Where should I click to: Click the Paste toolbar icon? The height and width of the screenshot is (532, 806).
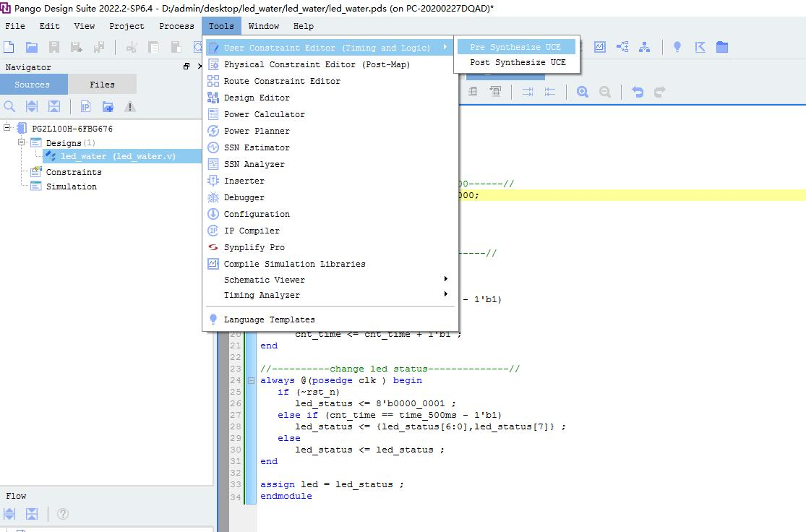click(176, 47)
